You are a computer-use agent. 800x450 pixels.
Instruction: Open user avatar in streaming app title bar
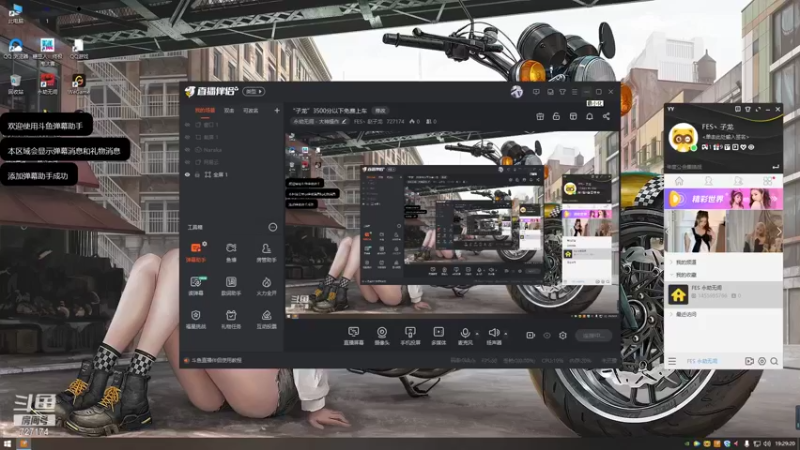tap(516, 92)
